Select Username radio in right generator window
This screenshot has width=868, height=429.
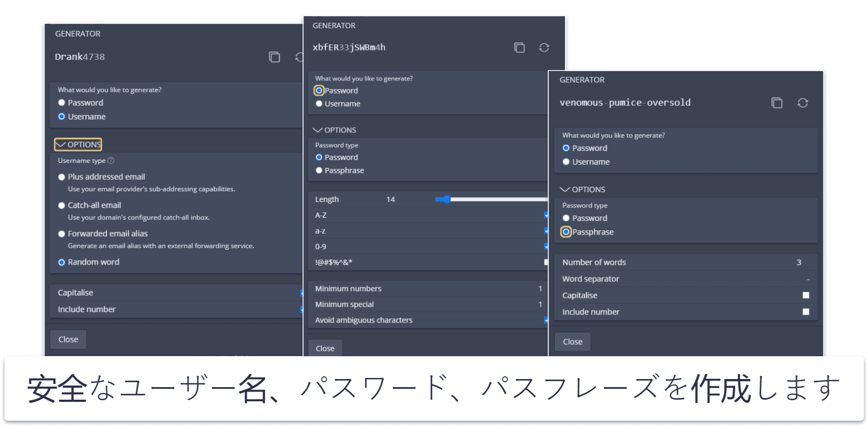pos(566,162)
